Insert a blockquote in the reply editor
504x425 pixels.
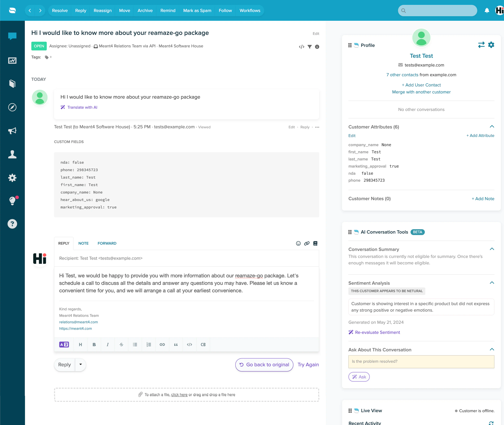176,345
